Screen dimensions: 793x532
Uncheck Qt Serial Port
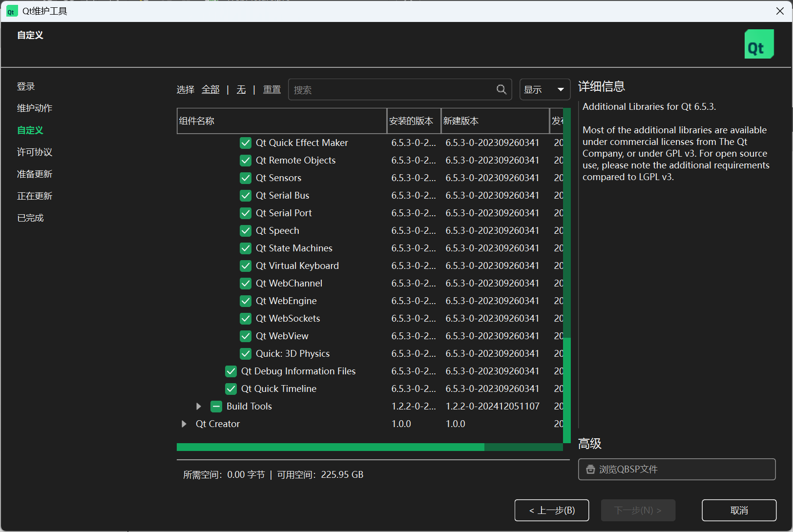point(246,213)
